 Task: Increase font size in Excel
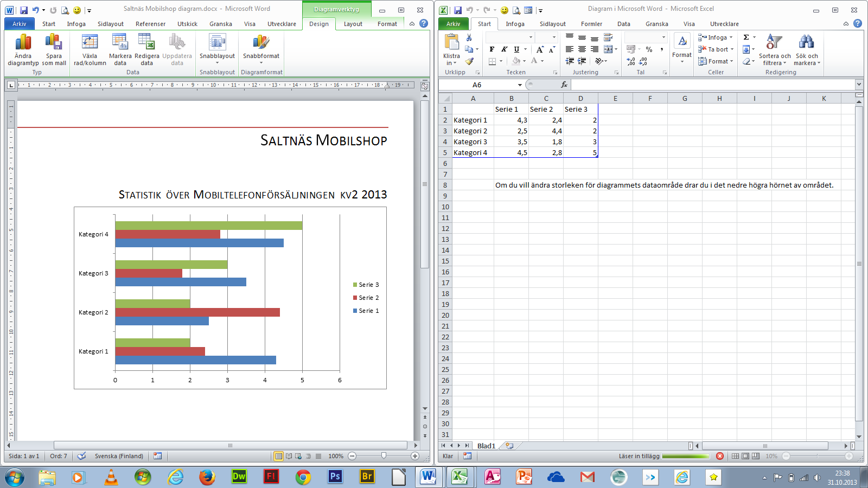[x=540, y=49]
